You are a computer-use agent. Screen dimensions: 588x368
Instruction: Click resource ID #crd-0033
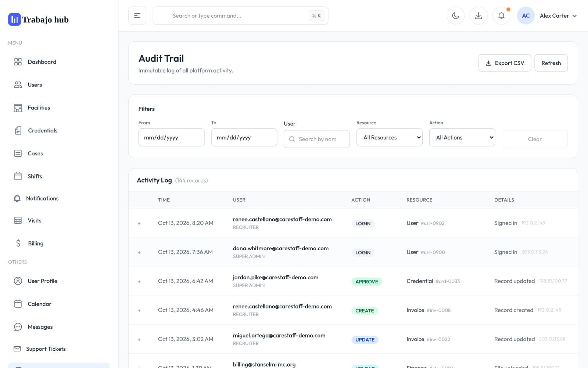pyautogui.click(x=448, y=281)
